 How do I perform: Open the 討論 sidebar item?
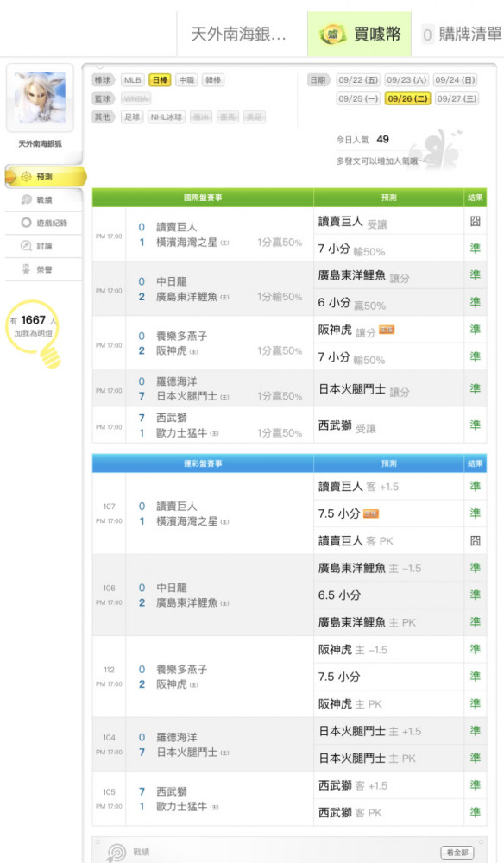[x=44, y=246]
